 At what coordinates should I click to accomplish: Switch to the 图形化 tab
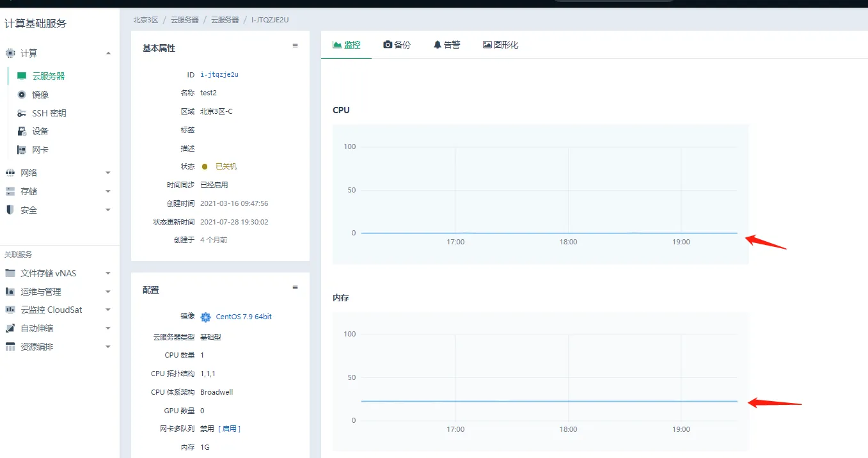point(500,45)
